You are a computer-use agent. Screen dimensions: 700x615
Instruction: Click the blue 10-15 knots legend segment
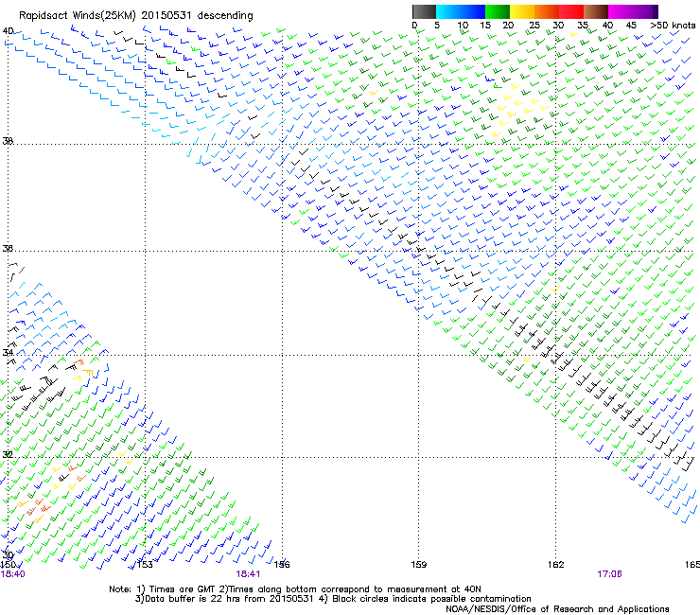(473, 11)
